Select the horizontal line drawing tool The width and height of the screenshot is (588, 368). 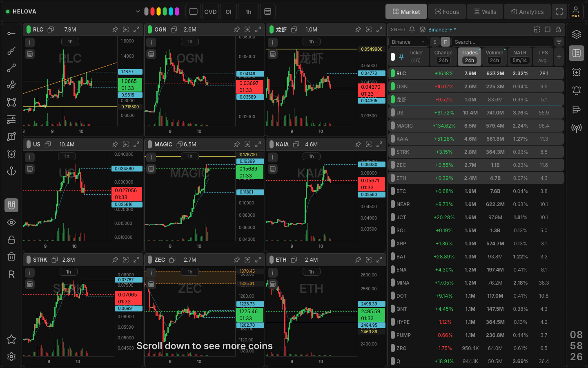(11, 34)
